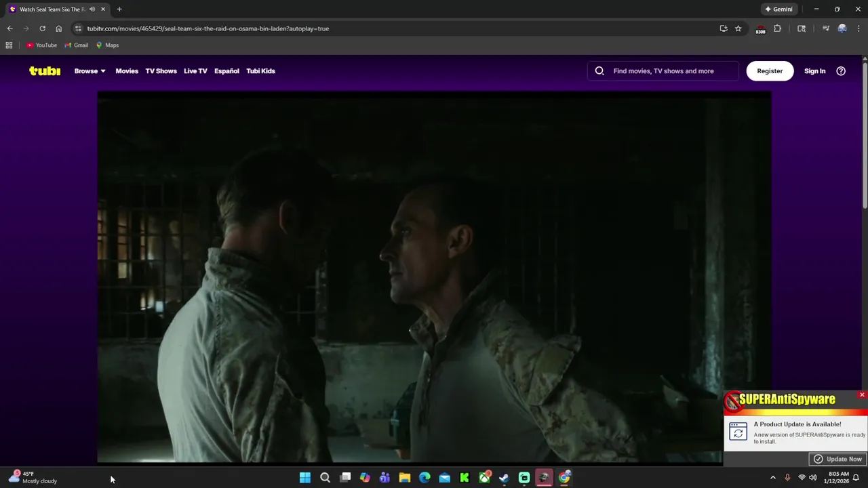Open the green K app on taskbar
Viewport: 868px width, 488px height.
click(x=465, y=478)
